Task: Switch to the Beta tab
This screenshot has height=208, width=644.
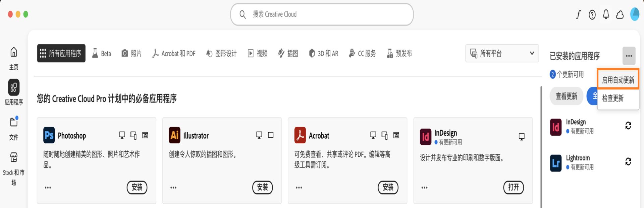Action: click(x=102, y=53)
